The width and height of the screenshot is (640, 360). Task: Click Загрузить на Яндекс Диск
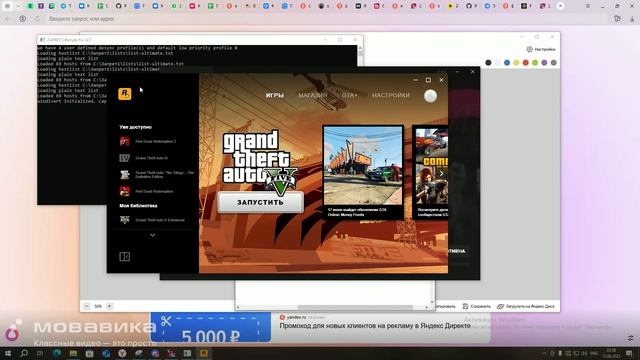[526, 306]
